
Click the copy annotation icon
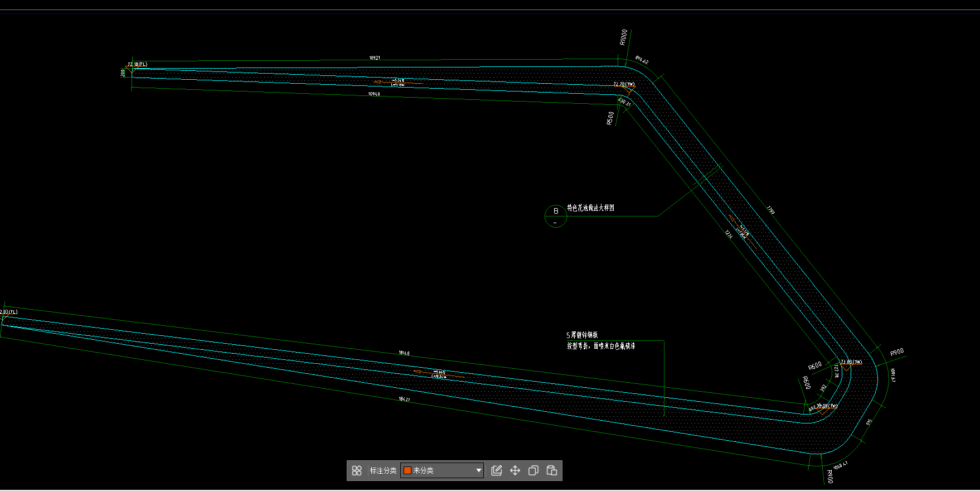[533, 470]
